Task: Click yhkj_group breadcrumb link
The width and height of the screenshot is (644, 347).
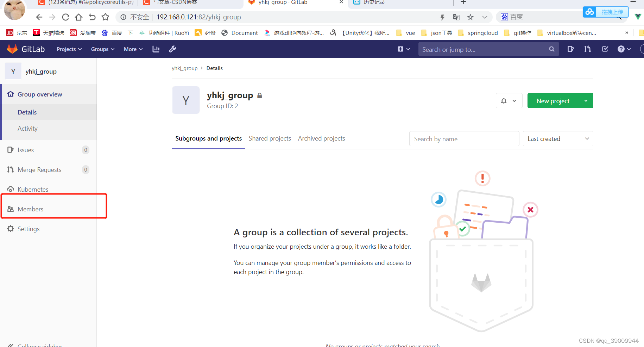Action: click(184, 68)
